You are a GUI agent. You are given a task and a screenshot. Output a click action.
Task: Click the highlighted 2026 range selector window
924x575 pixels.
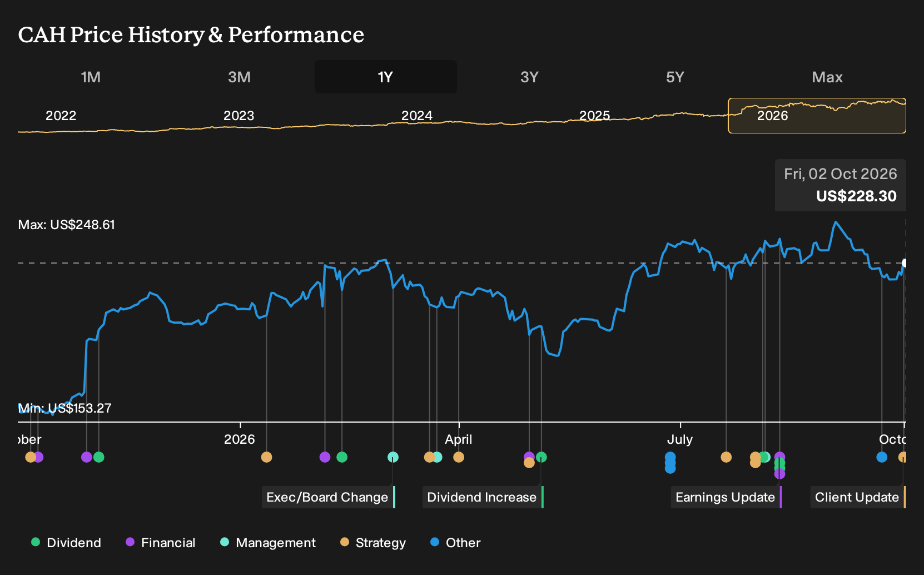tap(817, 116)
